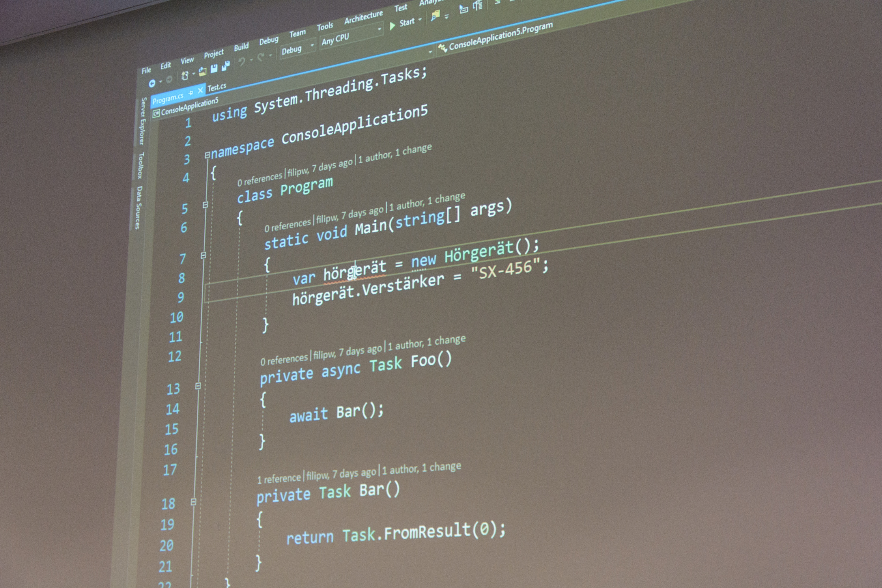Viewport: 882px width, 588px height.
Task: Open the Architecture menu
Action: pos(363,17)
